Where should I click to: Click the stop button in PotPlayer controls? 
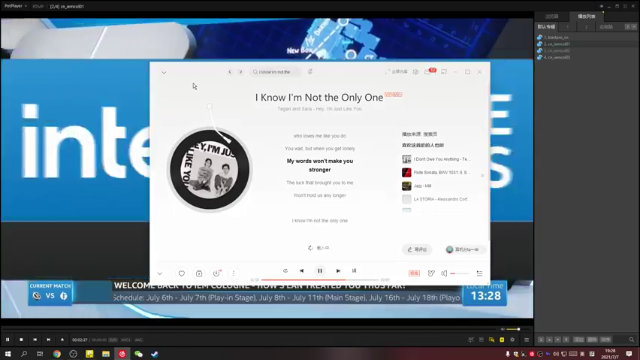pyautogui.click(x=21, y=340)
